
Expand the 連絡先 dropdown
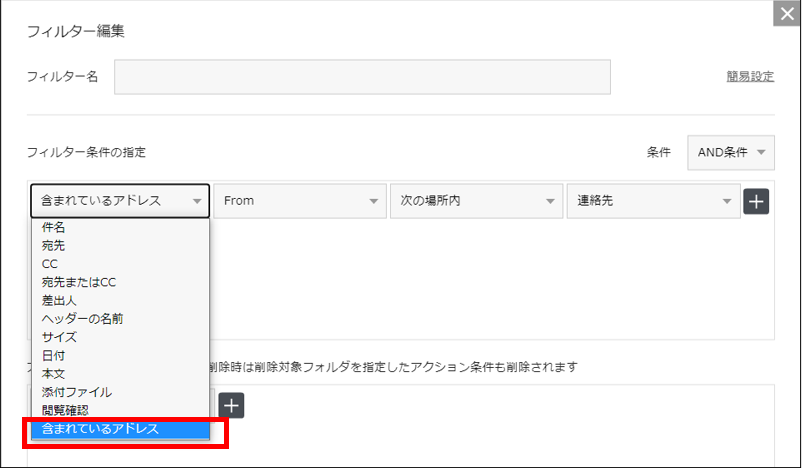coord(653,201)
